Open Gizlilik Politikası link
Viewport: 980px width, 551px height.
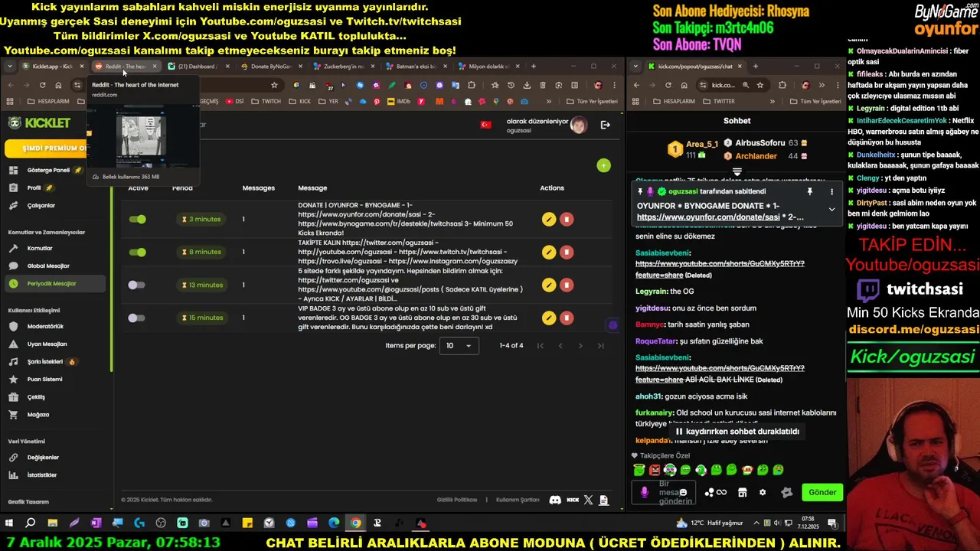pyautogui.click(x=457, y=500)
